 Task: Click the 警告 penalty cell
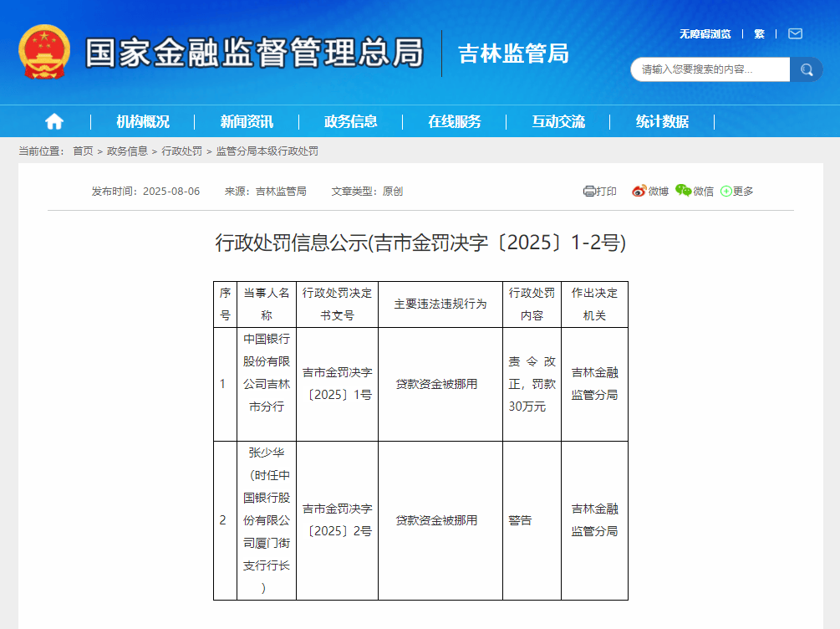532,520
